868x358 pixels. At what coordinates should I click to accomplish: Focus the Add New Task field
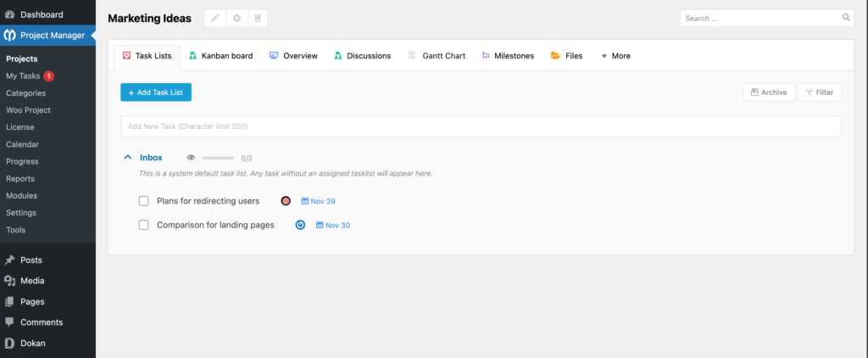[481, 126]
